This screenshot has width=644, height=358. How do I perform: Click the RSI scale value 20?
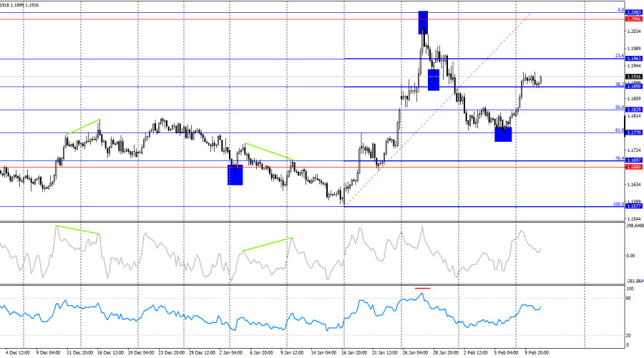coord(629,336)
